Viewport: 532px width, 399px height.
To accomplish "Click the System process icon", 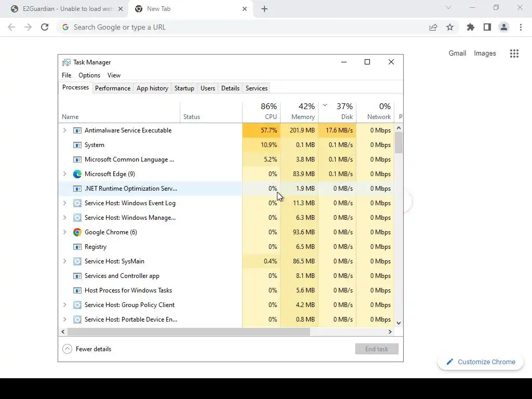I will 77,145.
